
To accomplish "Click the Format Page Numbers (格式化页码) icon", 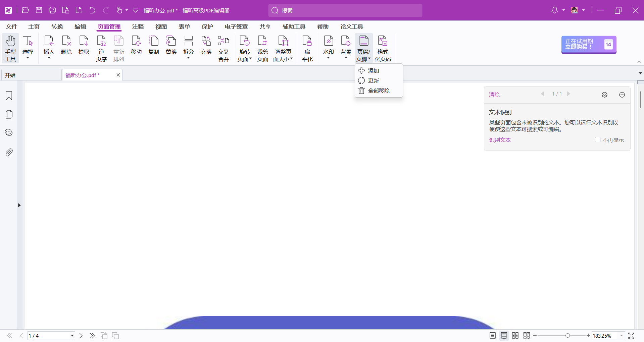I will (383, 49).
